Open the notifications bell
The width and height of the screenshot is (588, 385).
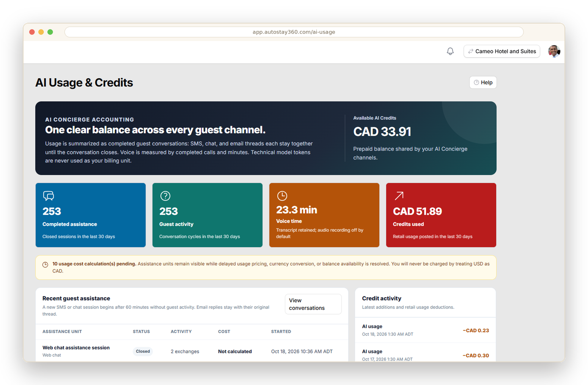(450, 51)
